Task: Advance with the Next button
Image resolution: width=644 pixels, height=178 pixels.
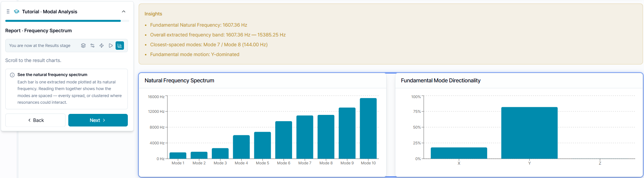Action: (x=98, y=120)
